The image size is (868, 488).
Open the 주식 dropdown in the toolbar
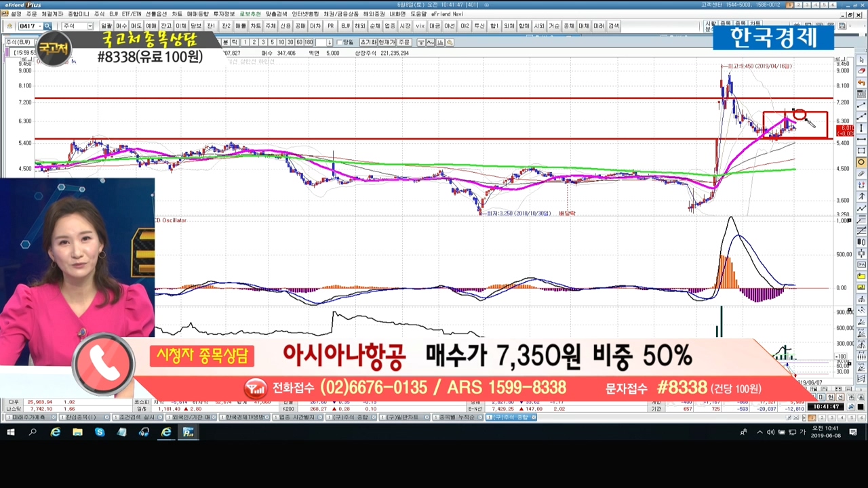tap(90, 26)
